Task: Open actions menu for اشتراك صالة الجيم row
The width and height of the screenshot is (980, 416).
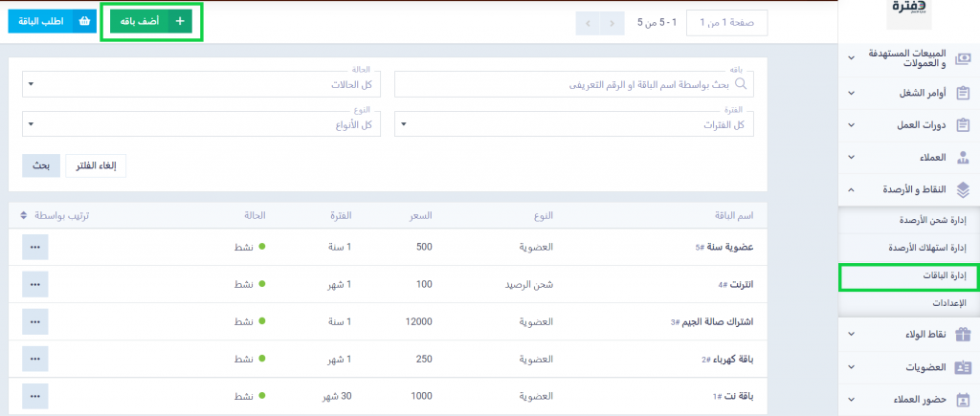Action: click(x=35, y=321)
